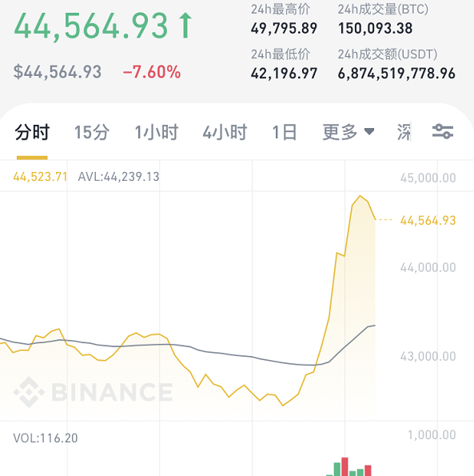This screenshot has height=476, width=474.
Task: Tap the large 44,564.93 price
Action: click(x=90, y=26)
